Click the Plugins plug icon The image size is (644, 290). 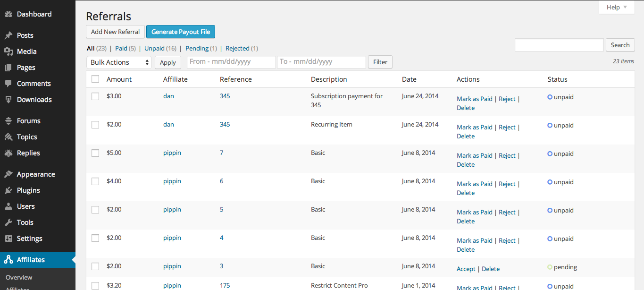point(8,190)
